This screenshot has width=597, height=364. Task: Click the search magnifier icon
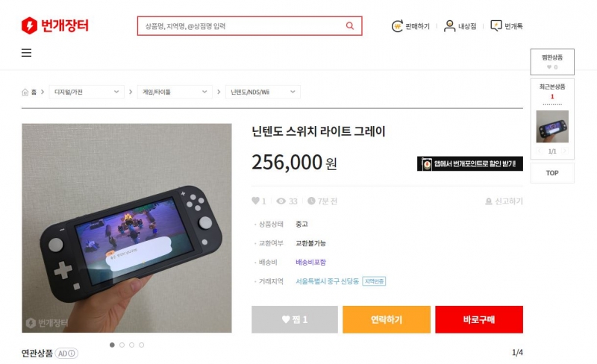[349, 26]
